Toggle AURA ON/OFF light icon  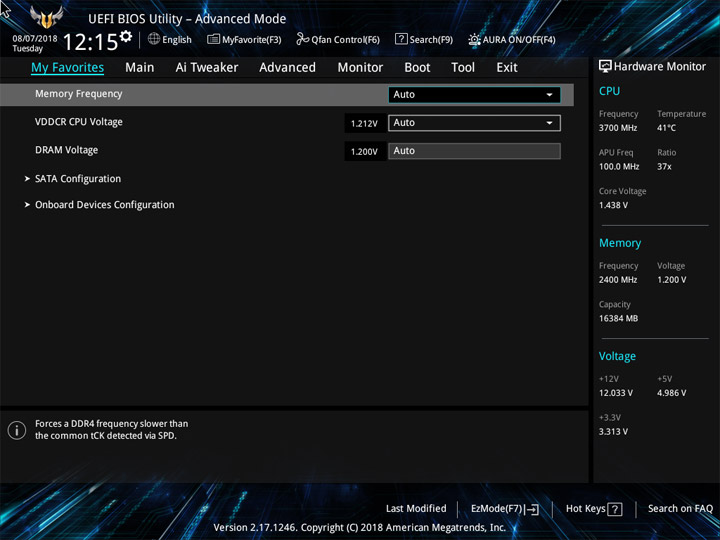[474, 39]
